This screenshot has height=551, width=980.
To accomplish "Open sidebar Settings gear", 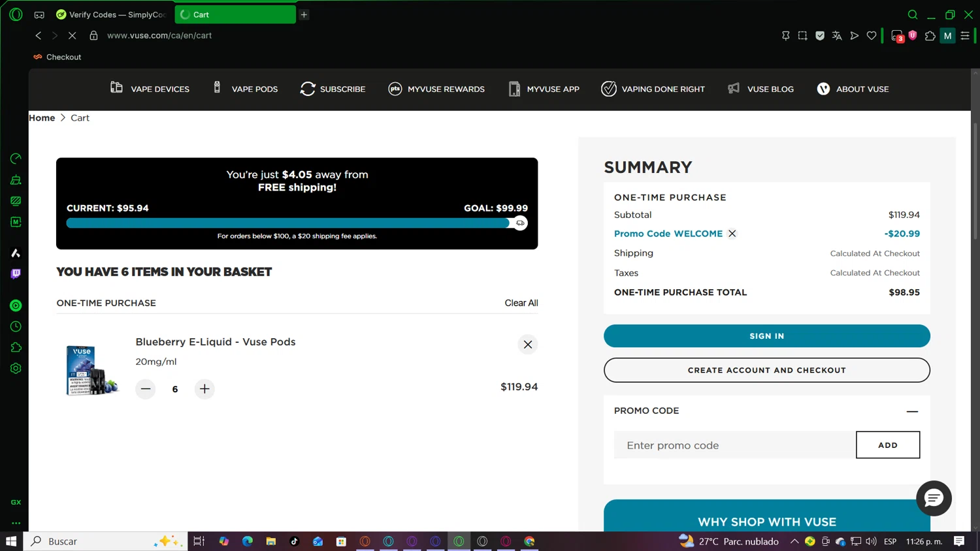I will 16,368.
